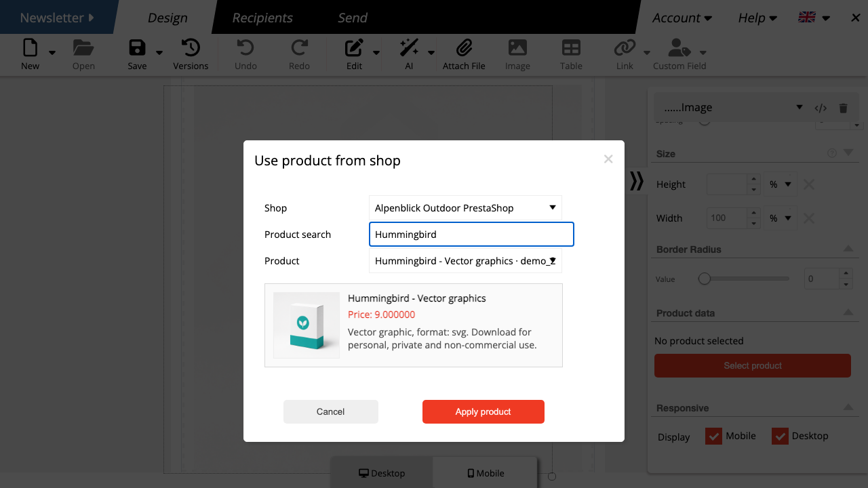
Task: Open the Account menu
Action: pos(682,18)
